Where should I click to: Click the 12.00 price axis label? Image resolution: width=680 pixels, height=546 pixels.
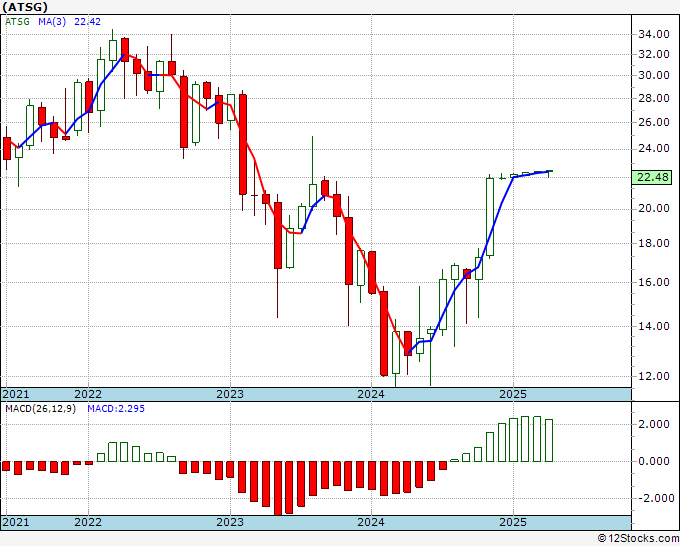click(x=654, y=376)
